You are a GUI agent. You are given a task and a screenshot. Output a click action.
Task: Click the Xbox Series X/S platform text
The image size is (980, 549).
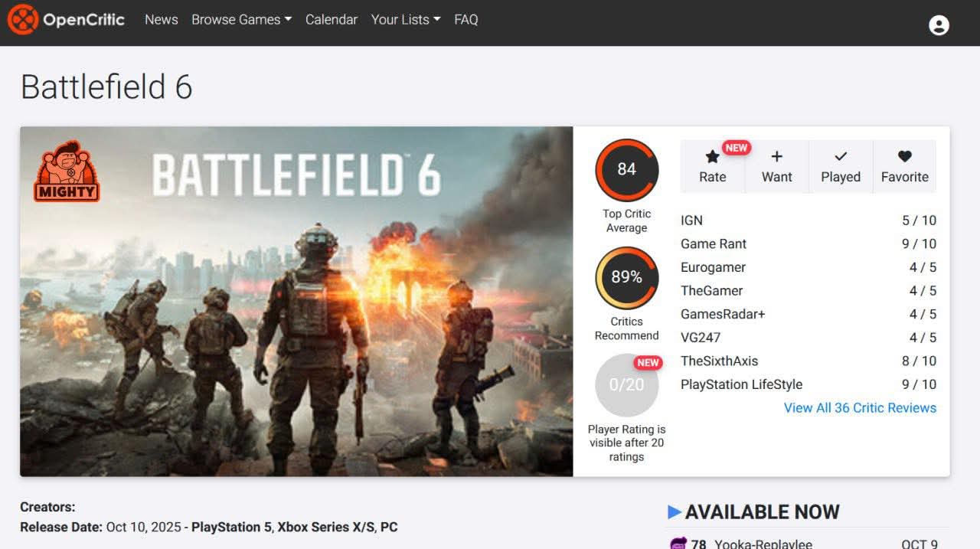(x=325, y=528)
